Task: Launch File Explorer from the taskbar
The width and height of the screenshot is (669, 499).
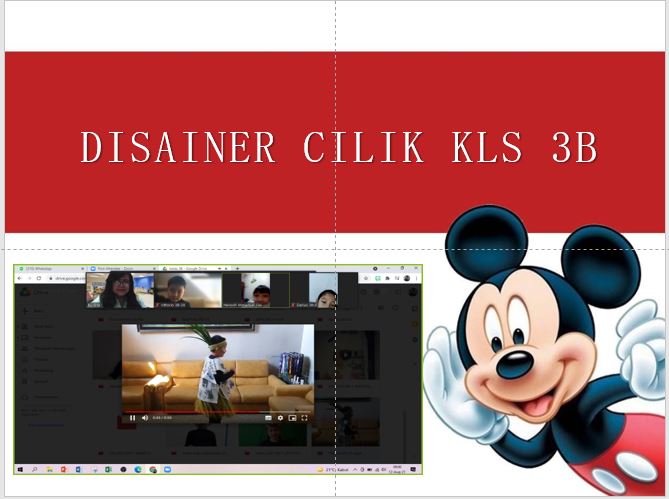Action: coord(49,470)
